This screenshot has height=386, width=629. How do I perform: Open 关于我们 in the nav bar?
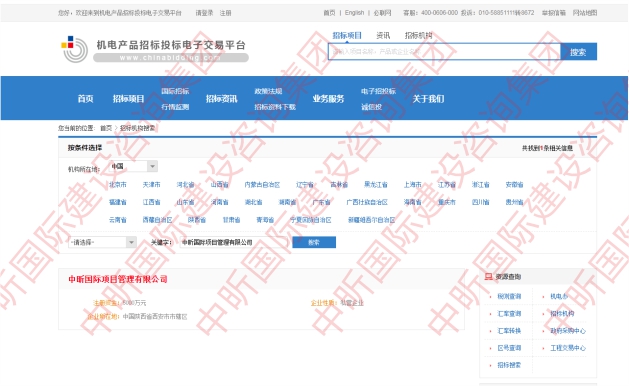pyautogui.click(x=428, y=99)
